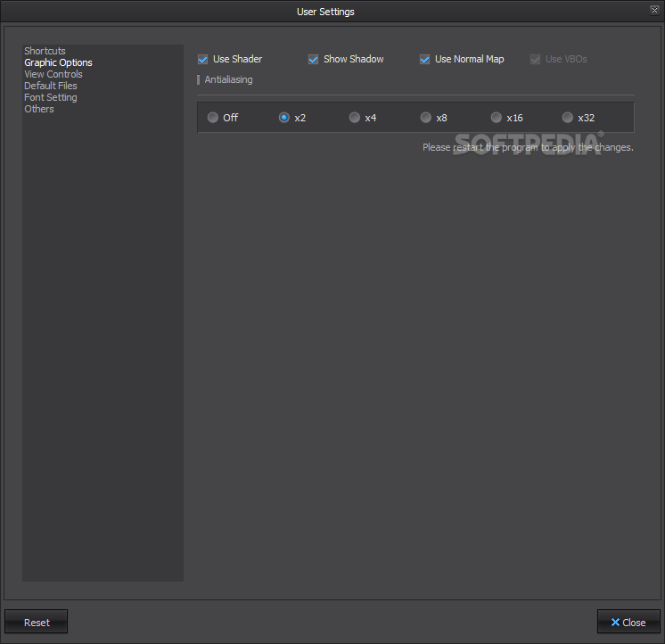Set antialiasing to x4
Viewport: 665px width, 644px height.
point(354,118)
